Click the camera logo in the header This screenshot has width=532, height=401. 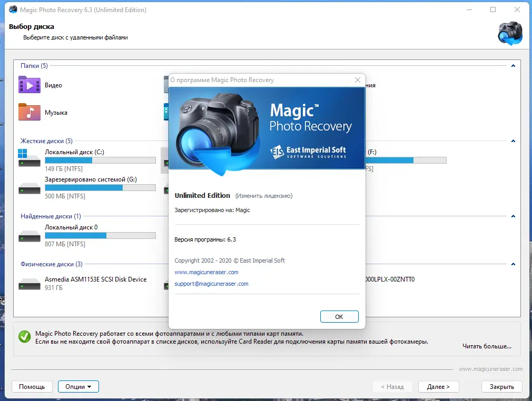tap(510, 33)
